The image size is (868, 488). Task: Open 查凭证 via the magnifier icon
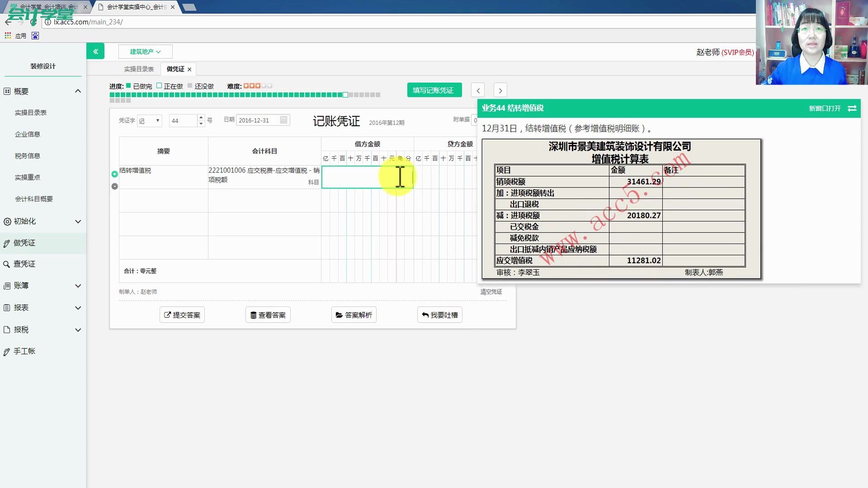[x=6, y=264]
